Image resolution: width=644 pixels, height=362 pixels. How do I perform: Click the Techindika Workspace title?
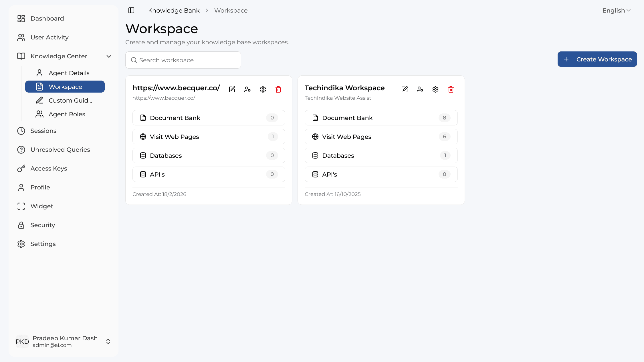click(x=344, y=88)
